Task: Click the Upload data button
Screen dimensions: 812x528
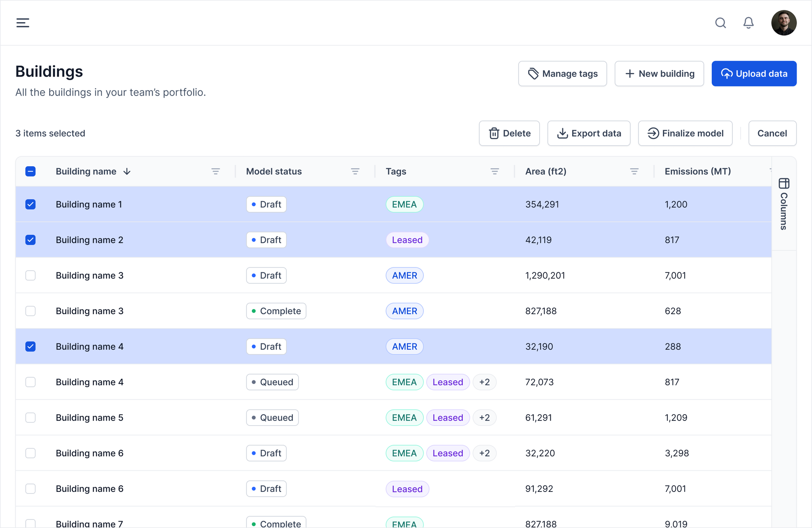Action: (x=754, y=73)
